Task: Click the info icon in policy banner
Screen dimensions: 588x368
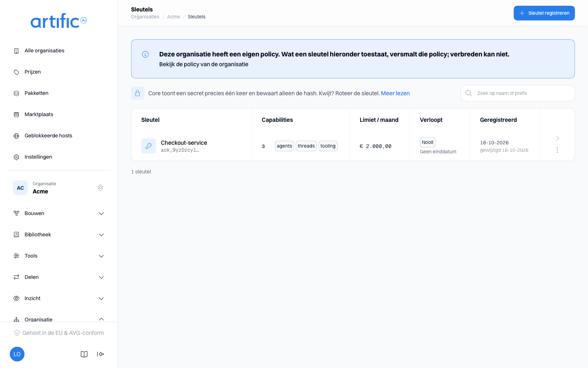Action: click(x=145, y=54)
